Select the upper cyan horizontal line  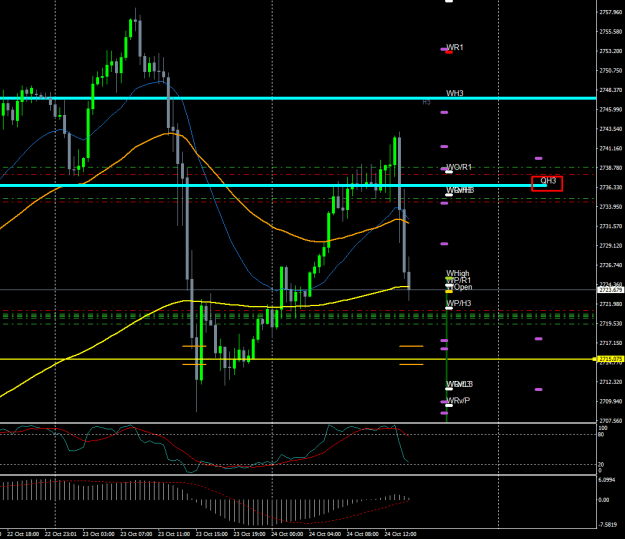[298, 98]
